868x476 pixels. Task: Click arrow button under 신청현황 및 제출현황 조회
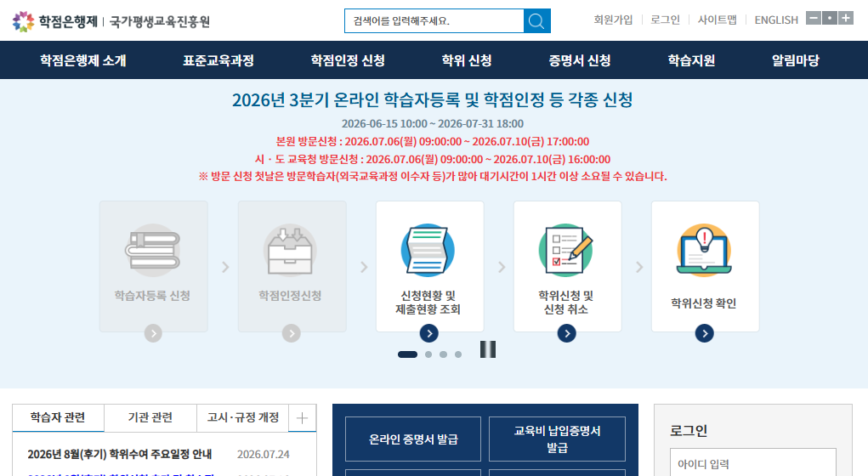(429, 333)
